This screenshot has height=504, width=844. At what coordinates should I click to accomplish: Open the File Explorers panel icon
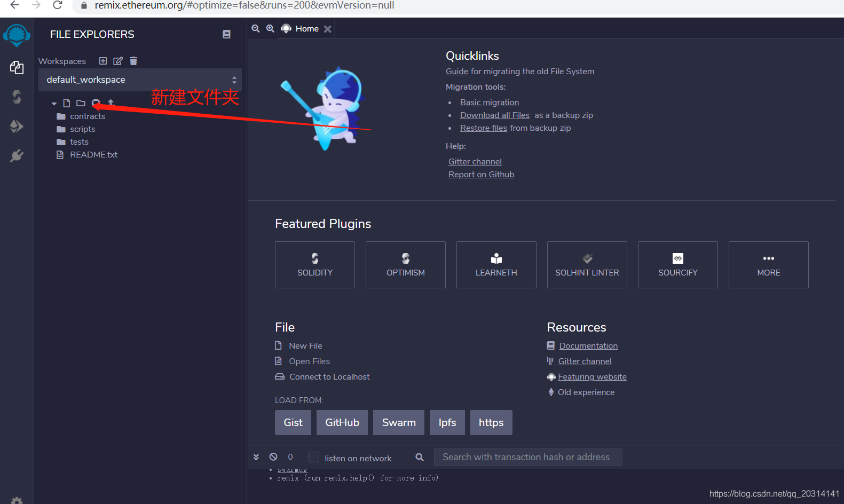pos(17,67)
